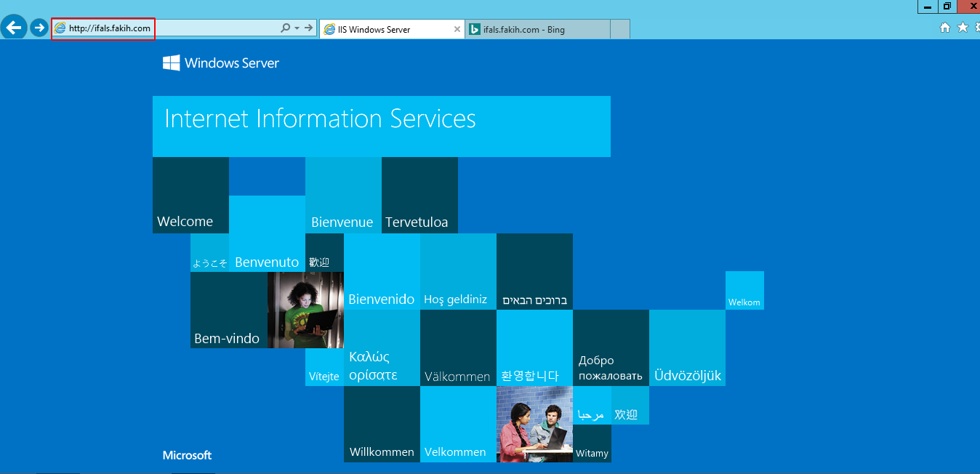Switch to the IIS Windows Server tab

click(x=391, y=29)
